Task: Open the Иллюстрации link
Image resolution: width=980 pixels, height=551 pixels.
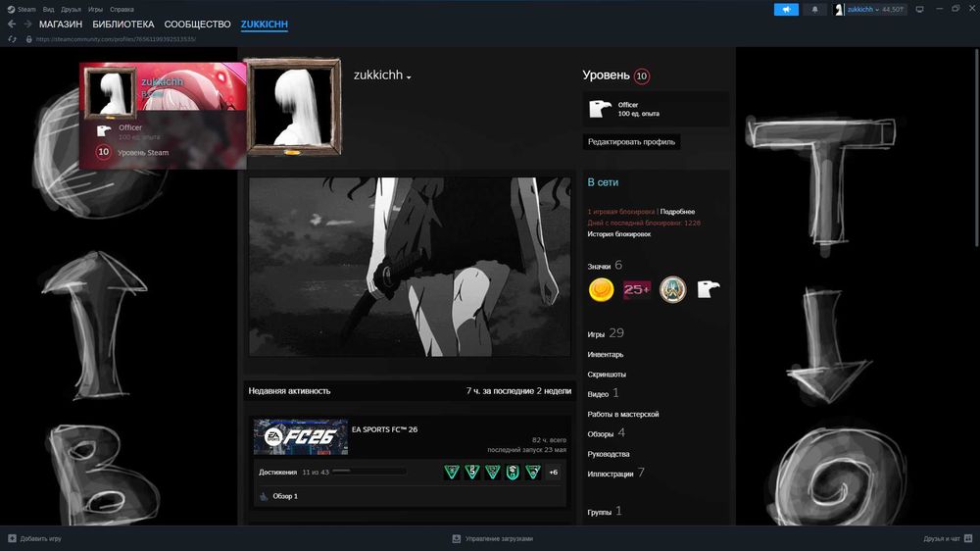Action: pos(615,474)
